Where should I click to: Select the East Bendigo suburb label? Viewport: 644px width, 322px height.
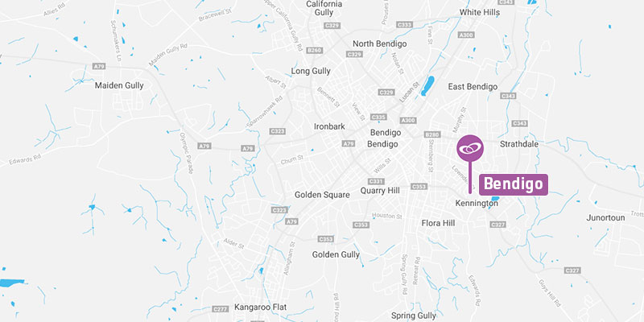point(473,87)
